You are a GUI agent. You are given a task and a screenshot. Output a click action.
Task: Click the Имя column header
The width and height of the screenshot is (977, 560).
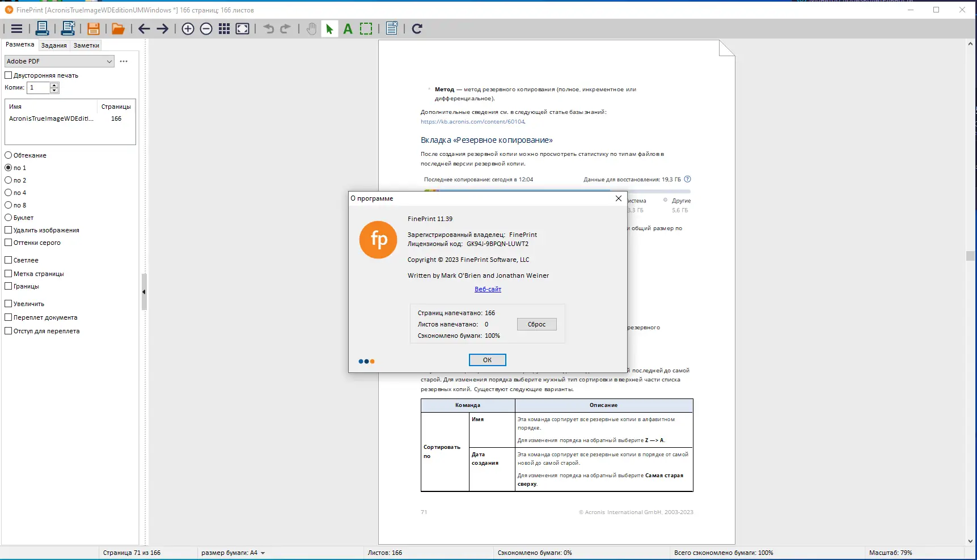[52, 107]
